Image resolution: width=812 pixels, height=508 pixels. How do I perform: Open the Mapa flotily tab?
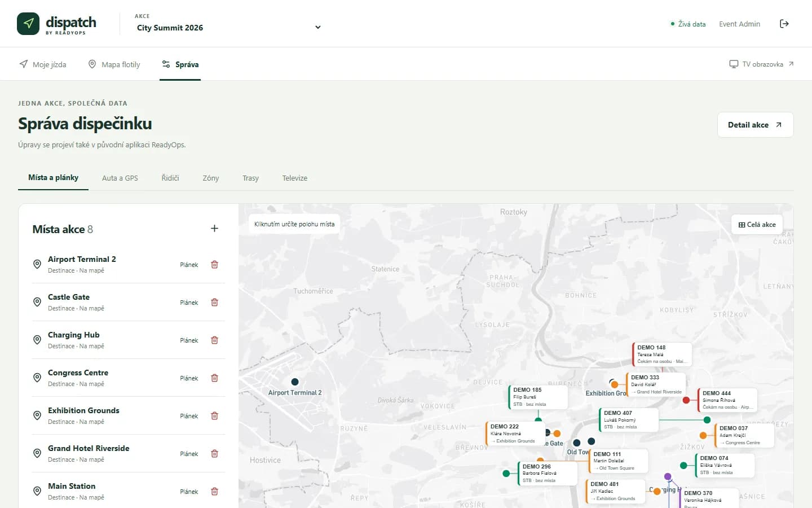(114, 64)
